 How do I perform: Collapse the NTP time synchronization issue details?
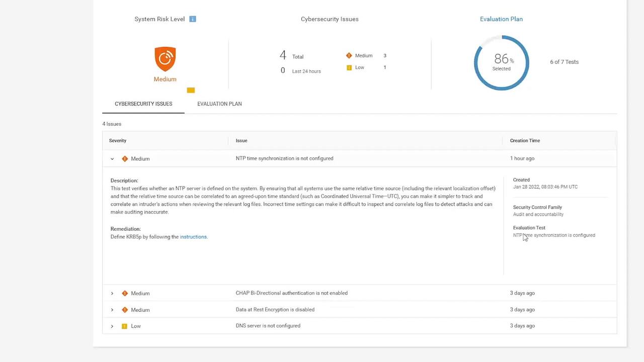coord(112,159)
